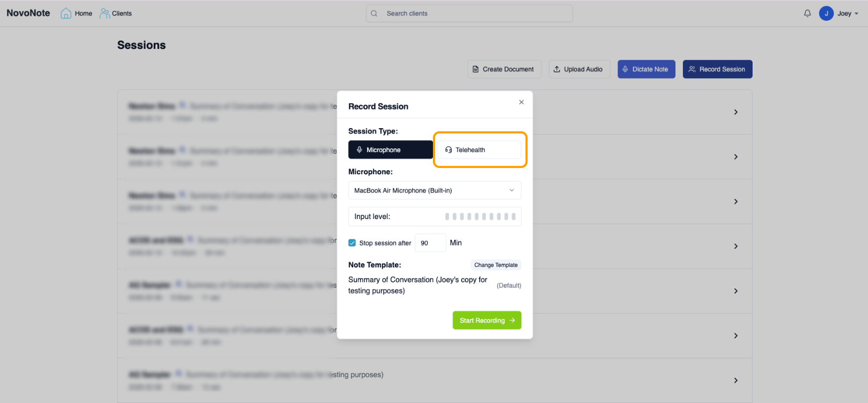Viewport: 868px width, 403px height.
Task: Open the Clients menu item
Action: (x=122, y=13)
